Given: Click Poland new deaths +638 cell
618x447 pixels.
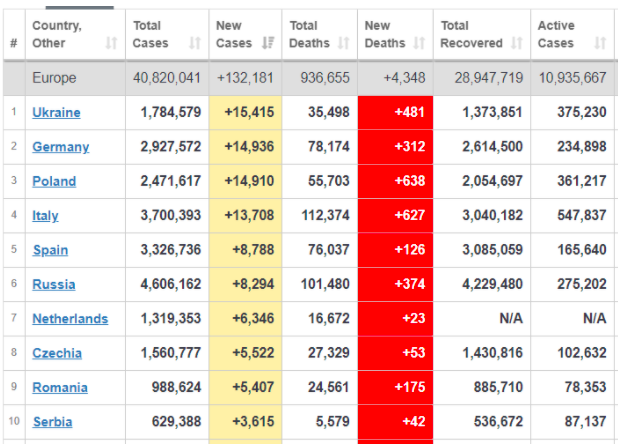Looking at the screenshot, I should (395, 181).
